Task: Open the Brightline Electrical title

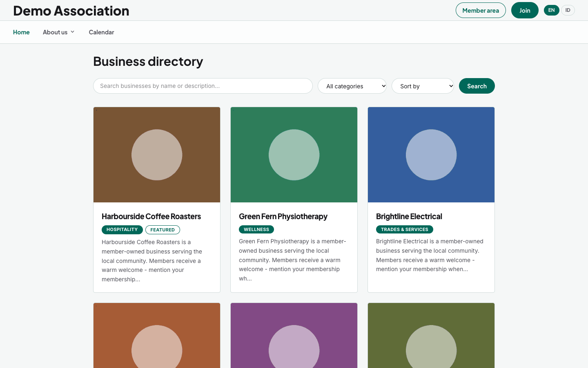Action: pyautogui.click(x=409, y=216)
